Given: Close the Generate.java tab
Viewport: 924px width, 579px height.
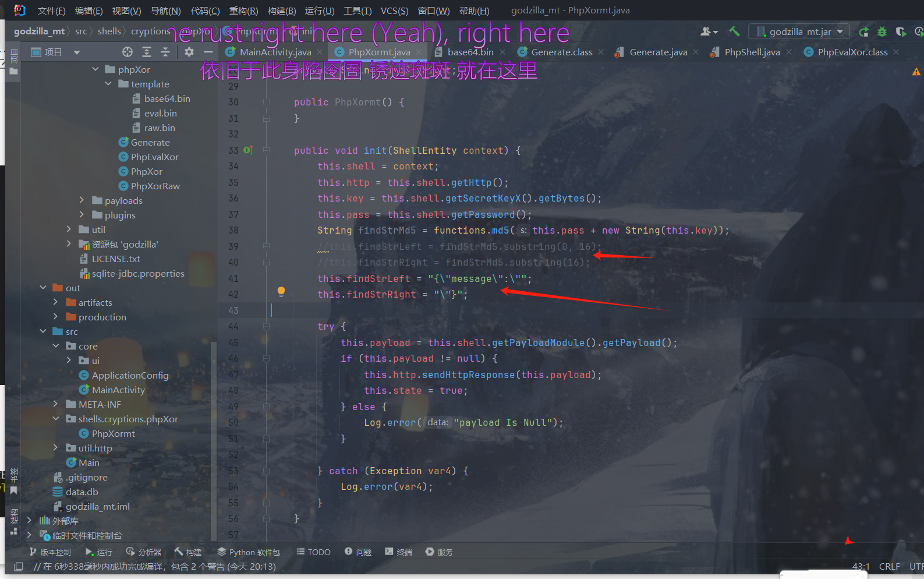Looking at the screenshot, I should tap(696, 52).
